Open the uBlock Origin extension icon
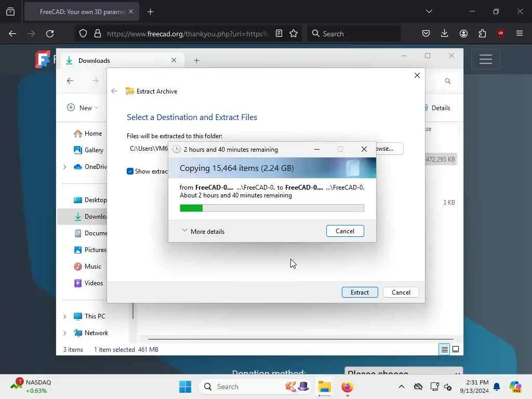The image size is (532, 399). pyautogui.click(x=501, y=33)
